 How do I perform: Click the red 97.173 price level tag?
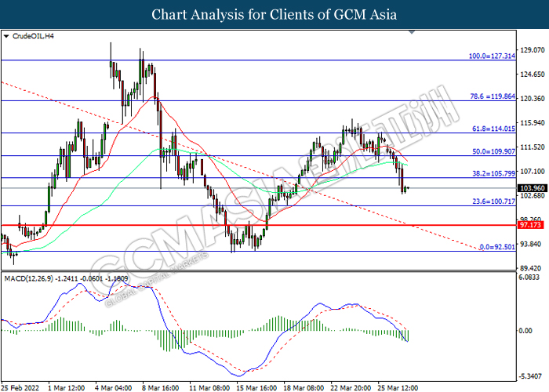pos(531,225)
